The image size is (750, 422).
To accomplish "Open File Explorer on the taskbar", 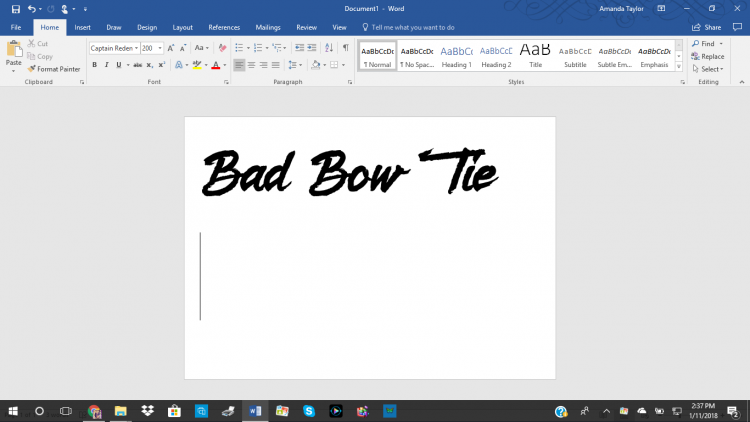I will point(121,411).
